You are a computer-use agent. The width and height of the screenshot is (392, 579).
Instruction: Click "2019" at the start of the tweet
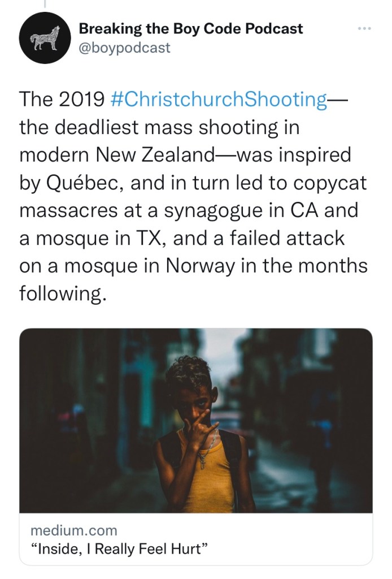tap(81, 100)
